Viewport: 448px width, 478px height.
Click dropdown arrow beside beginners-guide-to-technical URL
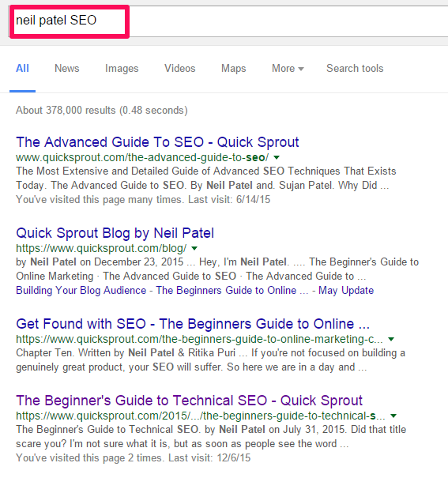point(393,416)
